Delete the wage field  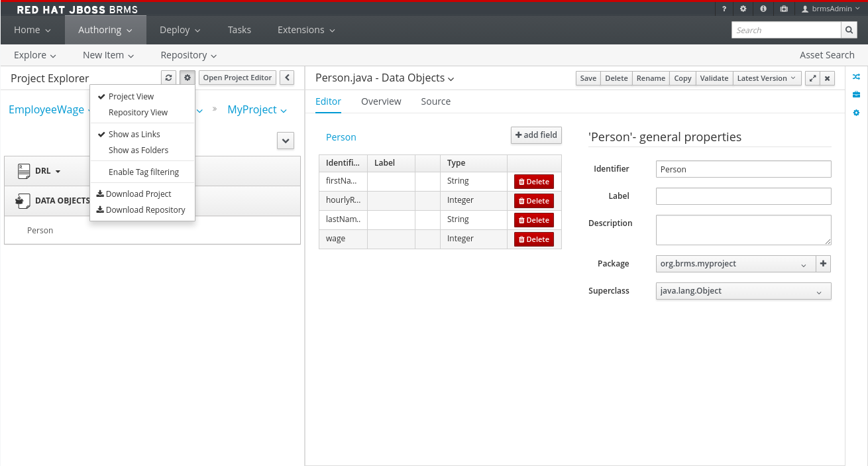point(534,239)
